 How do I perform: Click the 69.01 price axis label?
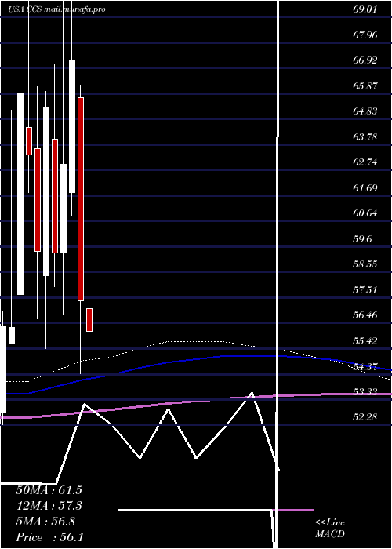(x=365, y=9)
